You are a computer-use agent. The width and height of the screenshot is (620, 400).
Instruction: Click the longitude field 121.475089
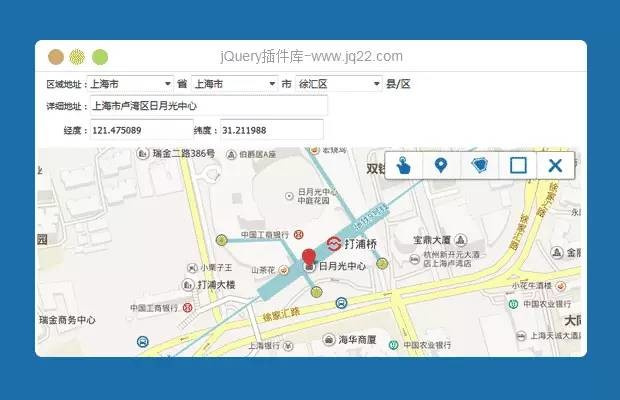point(142,130)
